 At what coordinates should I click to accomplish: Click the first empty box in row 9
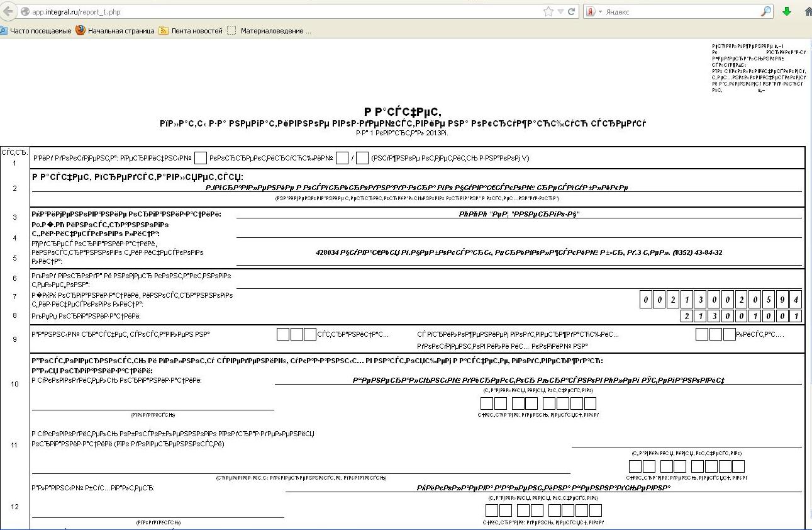(x=283, y=334)
